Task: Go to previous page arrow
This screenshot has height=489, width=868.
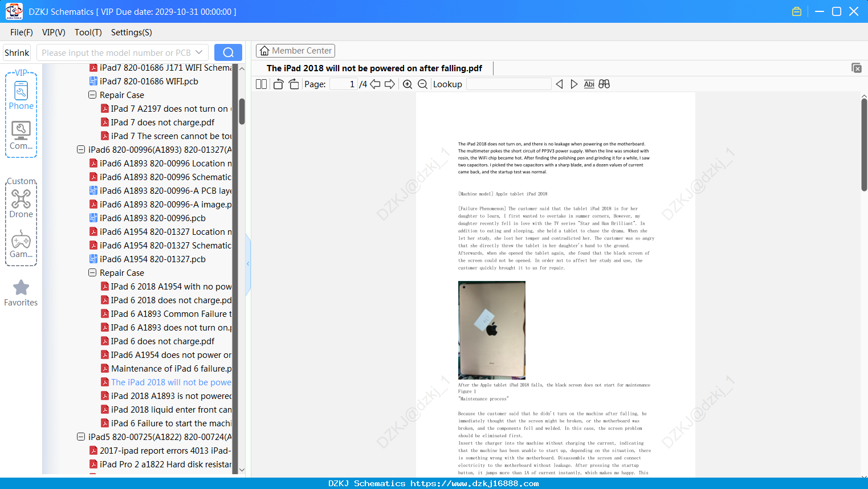Action: tap(375, 84)
